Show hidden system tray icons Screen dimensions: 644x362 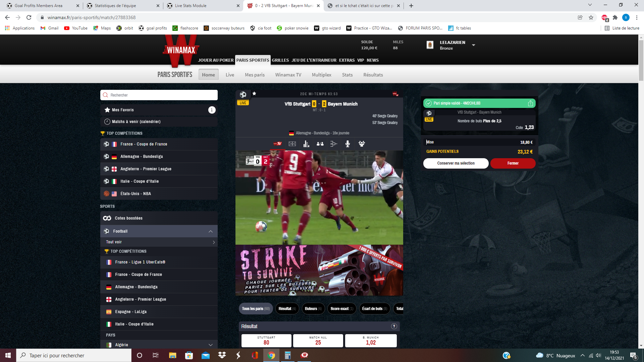coord(583,356)
